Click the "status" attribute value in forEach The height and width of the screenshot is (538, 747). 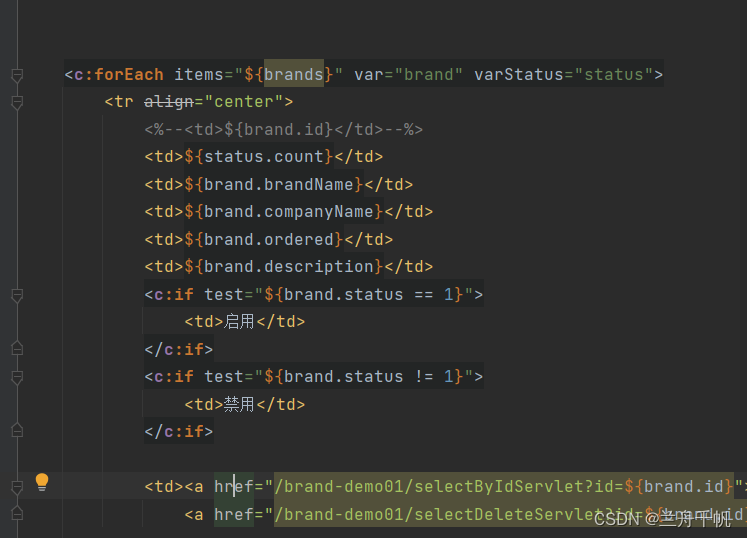pos(614,74)
